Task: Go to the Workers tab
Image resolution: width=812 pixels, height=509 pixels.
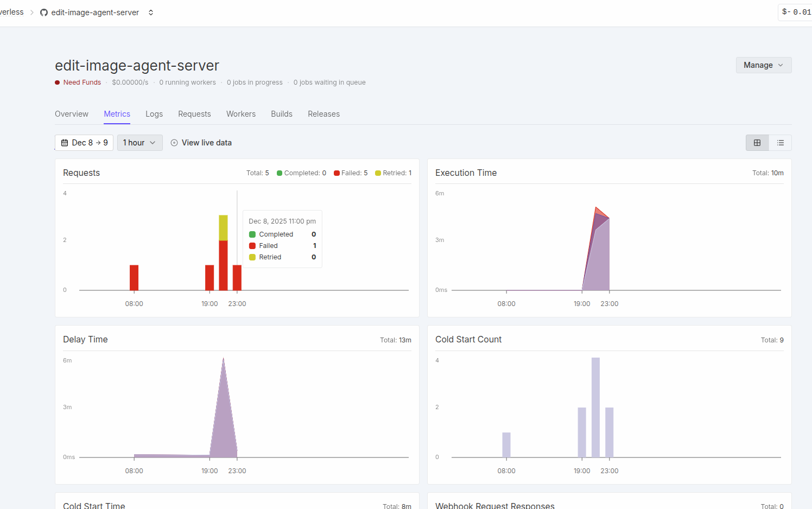Action: point(241,114)
